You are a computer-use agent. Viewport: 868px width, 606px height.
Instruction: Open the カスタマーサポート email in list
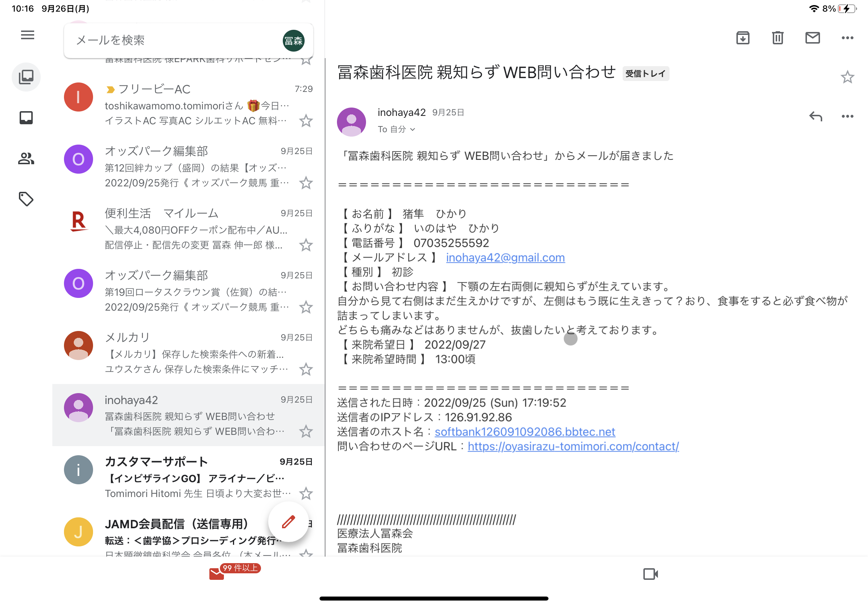click(x=189, y=477)
